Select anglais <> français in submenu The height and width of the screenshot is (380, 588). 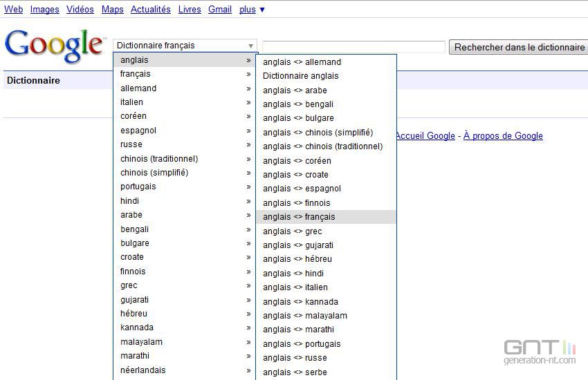pos(299,217)
